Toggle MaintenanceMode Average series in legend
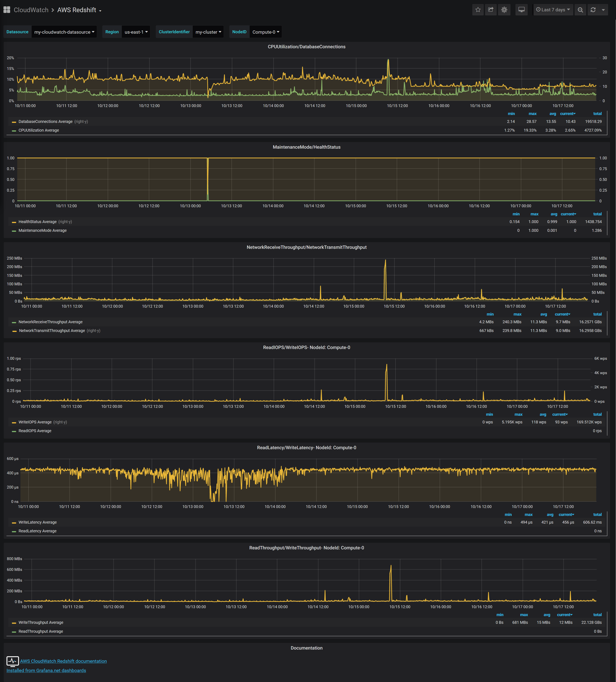Screen dimensions: 616x682 tap(42, 230)
